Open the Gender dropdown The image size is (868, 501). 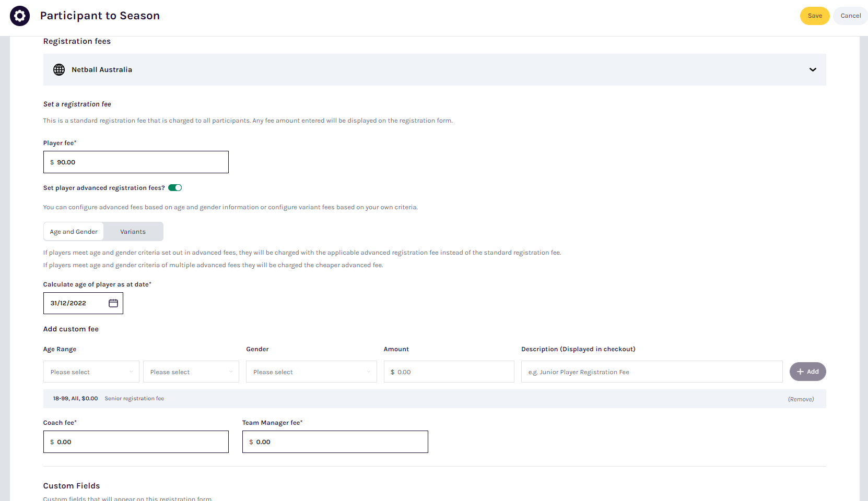pyautogui.click(x=311, y=372)
